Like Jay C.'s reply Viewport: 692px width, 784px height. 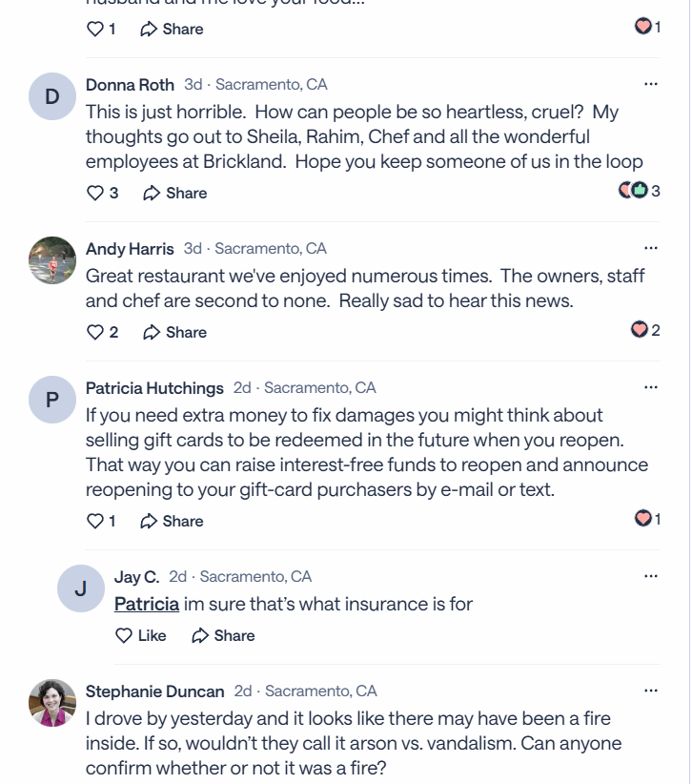[x=140, y=635]
